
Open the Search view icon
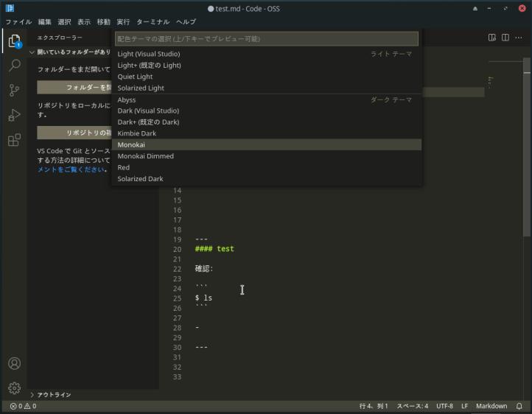tap(14, 65)
